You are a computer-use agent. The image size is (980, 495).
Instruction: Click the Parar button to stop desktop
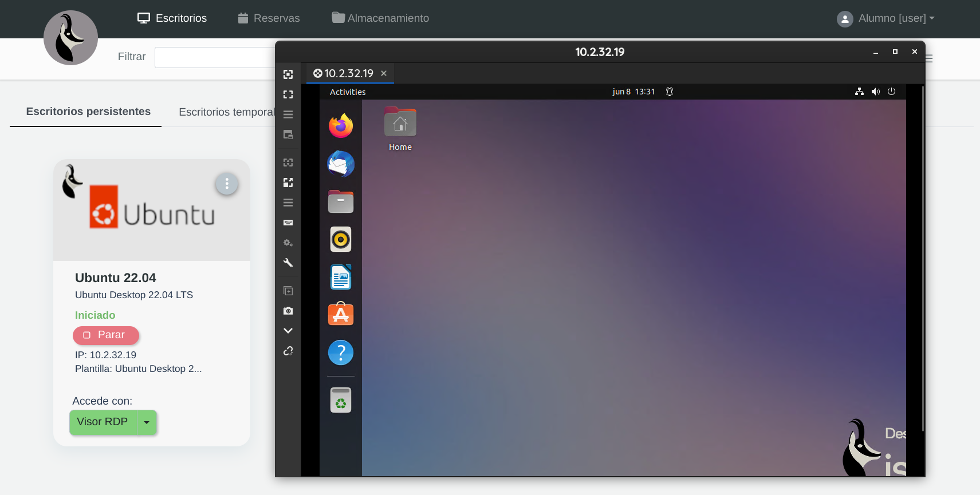coord(106,335)
